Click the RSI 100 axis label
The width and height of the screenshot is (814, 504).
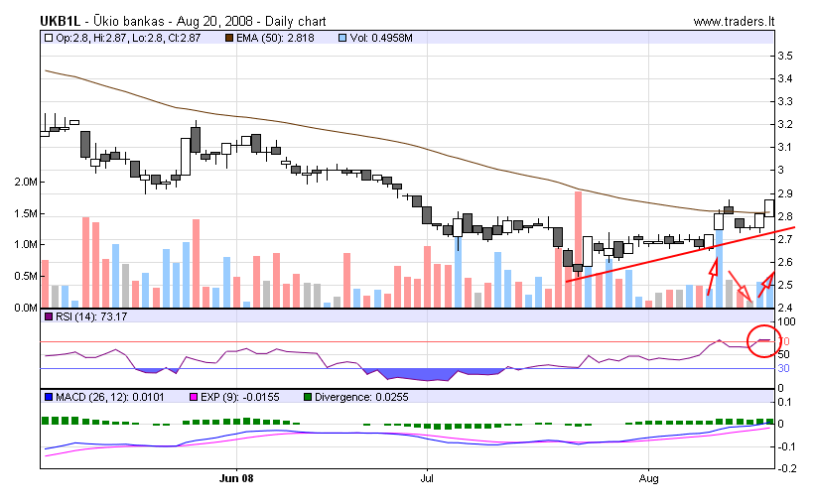click(x=786, y=321)
